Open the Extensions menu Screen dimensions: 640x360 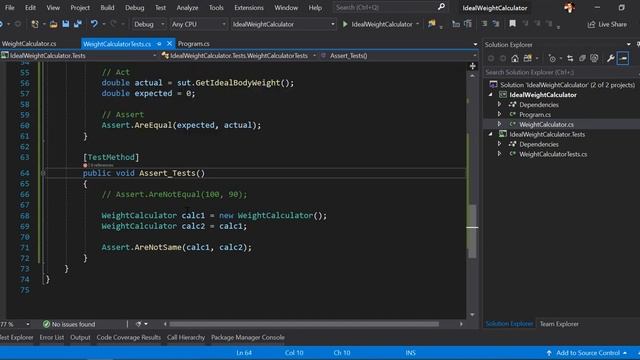tap(249, 7)
